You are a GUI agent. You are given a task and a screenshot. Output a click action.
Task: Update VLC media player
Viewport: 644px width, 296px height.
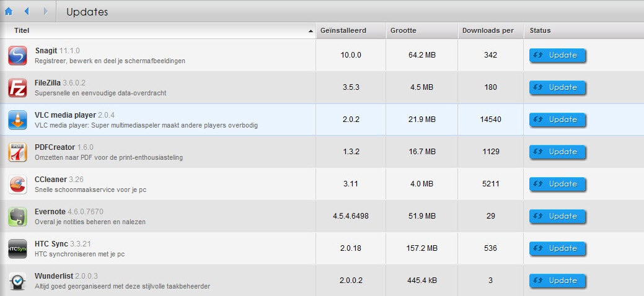(557, 120)
